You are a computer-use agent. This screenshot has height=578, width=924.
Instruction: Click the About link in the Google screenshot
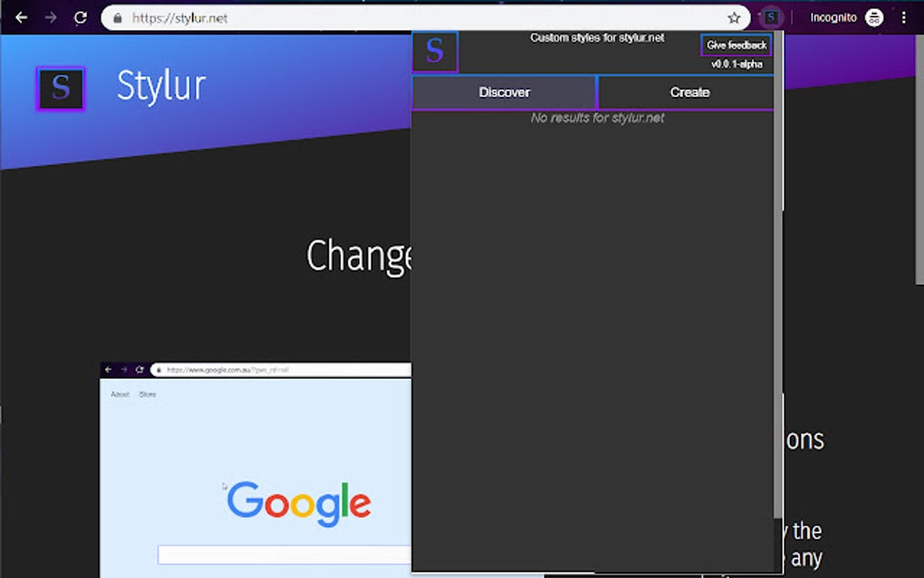[x=119, y=394]
